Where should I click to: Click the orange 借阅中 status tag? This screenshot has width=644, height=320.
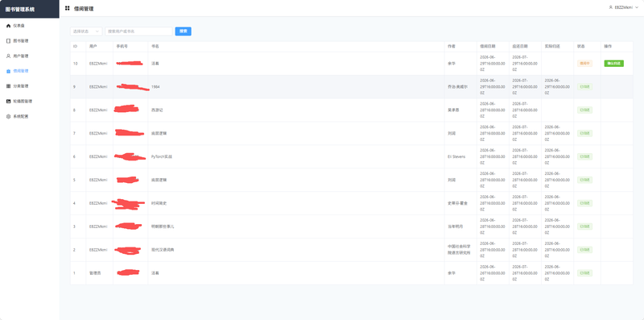(584, 64)
